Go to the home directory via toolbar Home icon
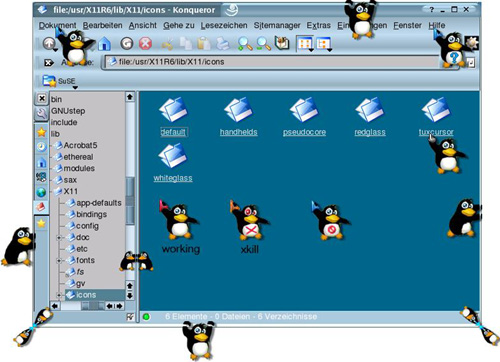500x362 pixels. coord(105,44)
